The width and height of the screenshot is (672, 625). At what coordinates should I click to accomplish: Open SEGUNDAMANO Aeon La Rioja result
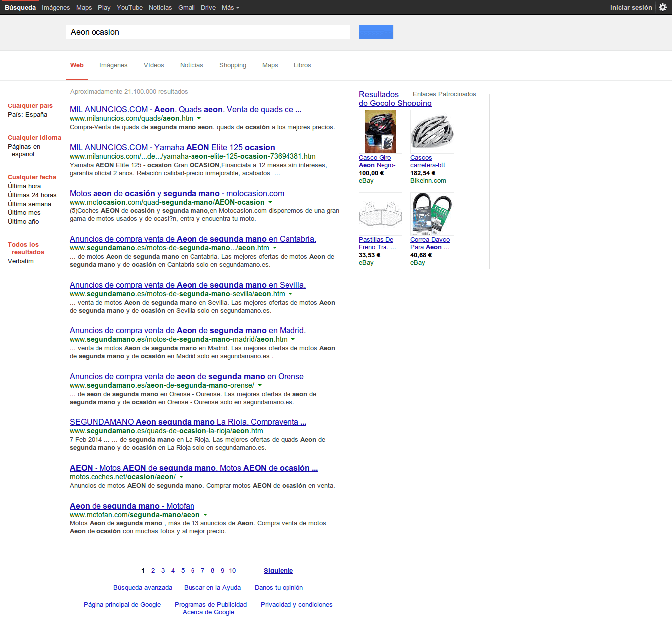coord(188,422)
